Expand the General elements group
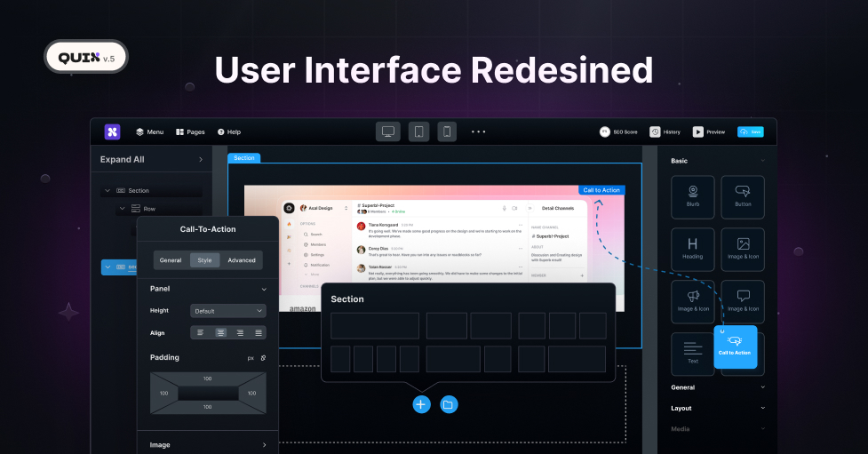Image resolution: width=868 pixels, height=454 pixels. point(763,387)
